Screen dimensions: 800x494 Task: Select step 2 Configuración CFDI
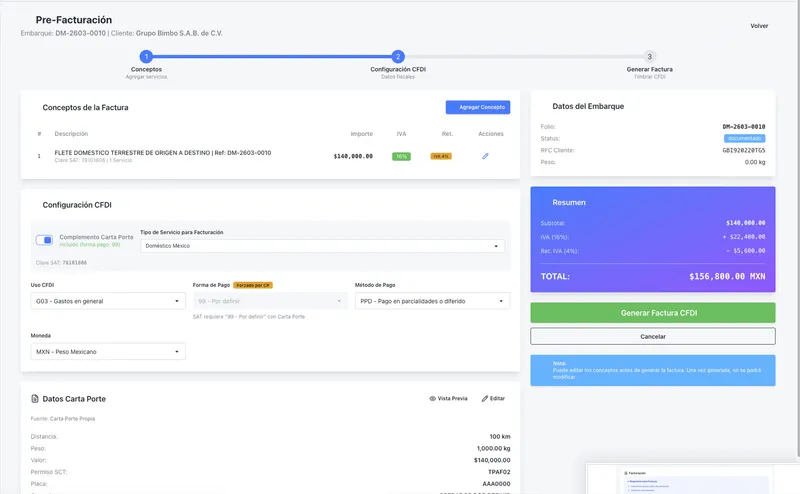398,57
